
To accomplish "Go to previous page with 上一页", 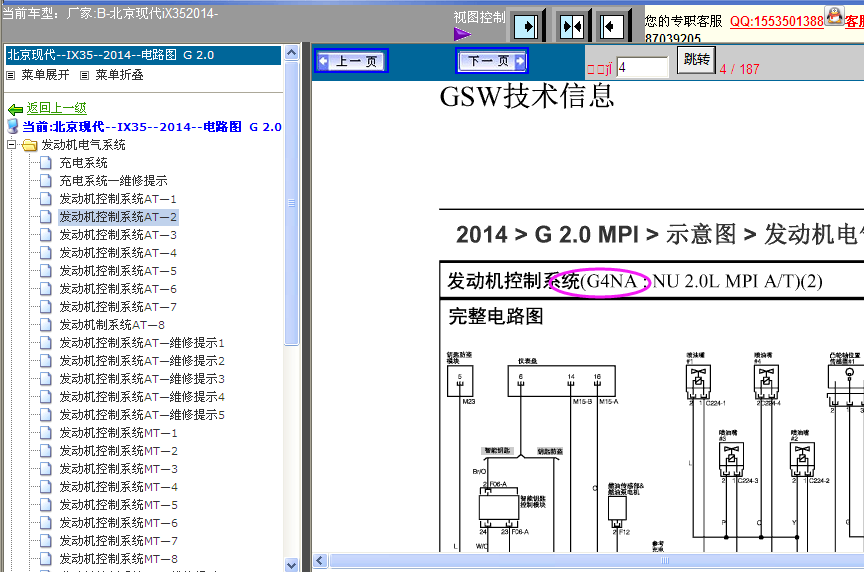I will click(352, 61).
